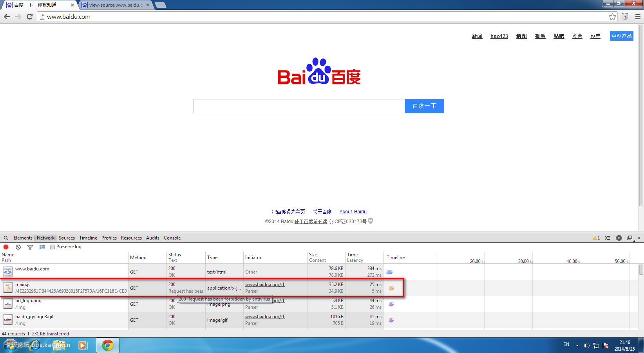Viewport: 644px width, 353px height.
Task: Open the Timeline panel
Action: [88, 238]
